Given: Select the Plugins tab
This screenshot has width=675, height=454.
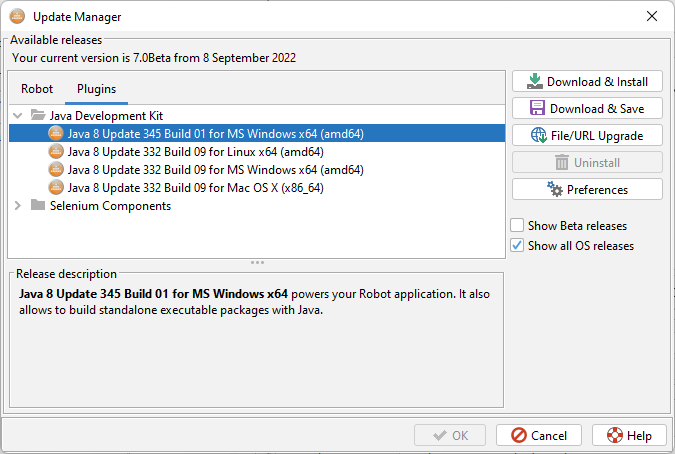Looking at the screenshot, I should pos(96,89).
